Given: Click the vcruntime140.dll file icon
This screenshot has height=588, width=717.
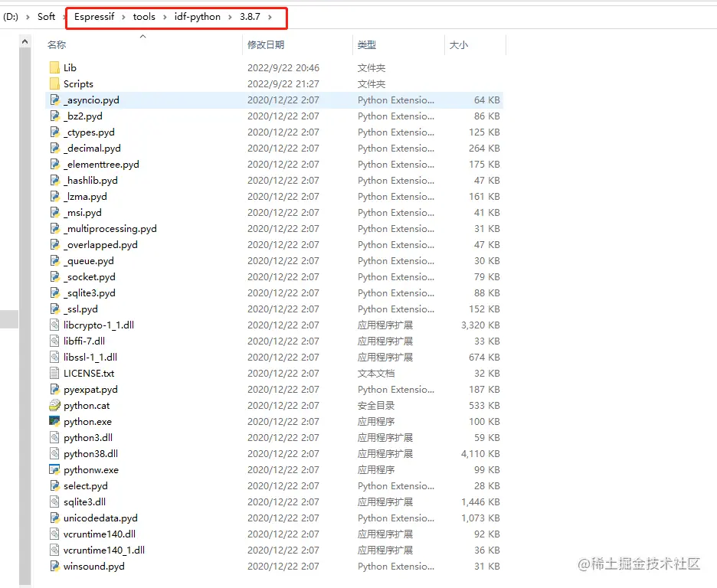Looking at the screenshot, I should click(x=54, y=534).
